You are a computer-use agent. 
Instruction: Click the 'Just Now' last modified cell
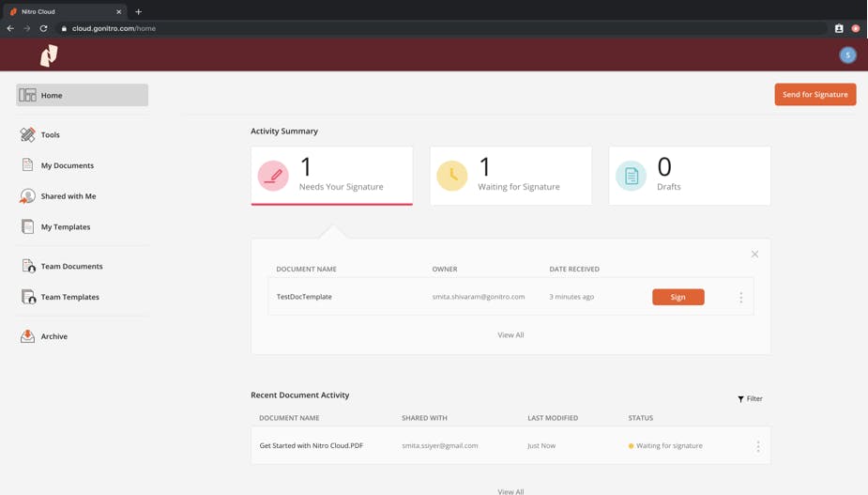pyautogui.click(x=541, y=445)
